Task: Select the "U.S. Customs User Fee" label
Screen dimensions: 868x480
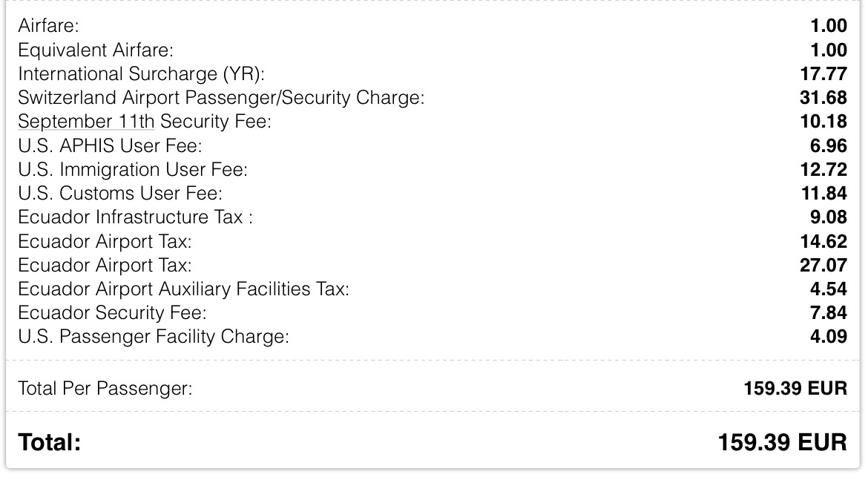Action: [x=120, y=194]
